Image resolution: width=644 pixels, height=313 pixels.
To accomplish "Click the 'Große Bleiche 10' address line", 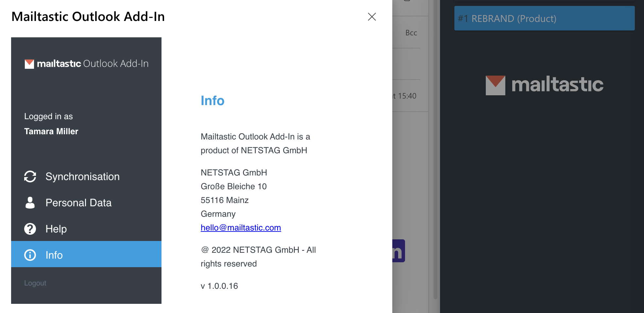I will tap(234, 186).
